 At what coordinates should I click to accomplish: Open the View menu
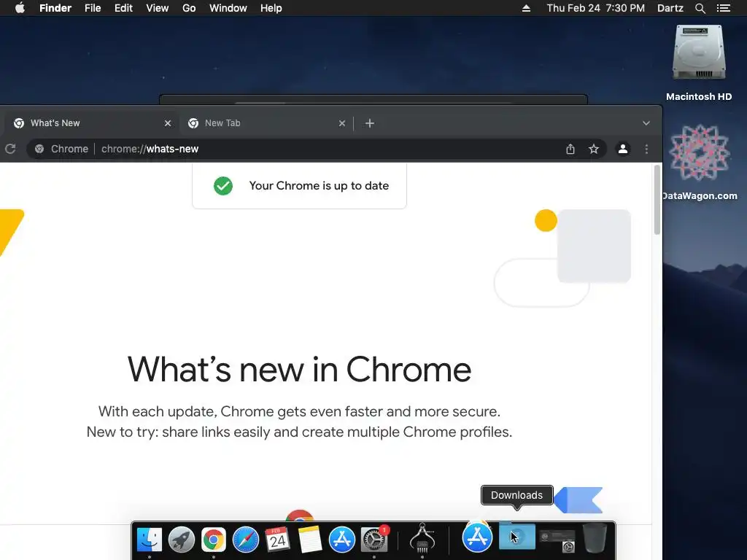pos(158,8)
